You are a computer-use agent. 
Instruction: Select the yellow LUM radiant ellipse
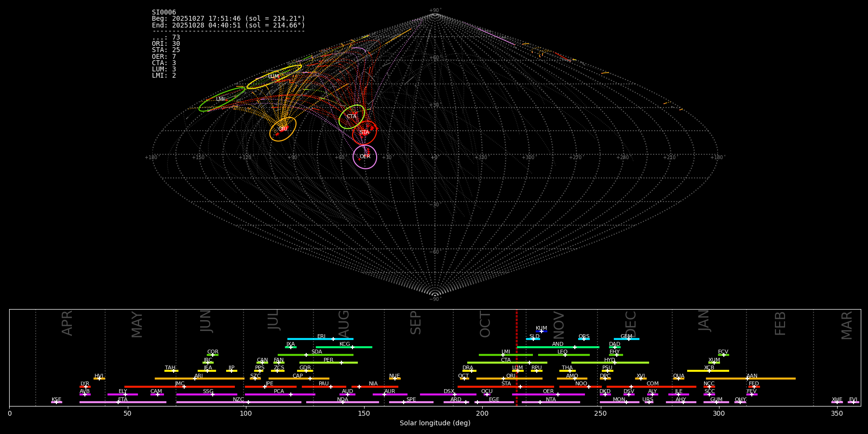[x=274, y=77]
